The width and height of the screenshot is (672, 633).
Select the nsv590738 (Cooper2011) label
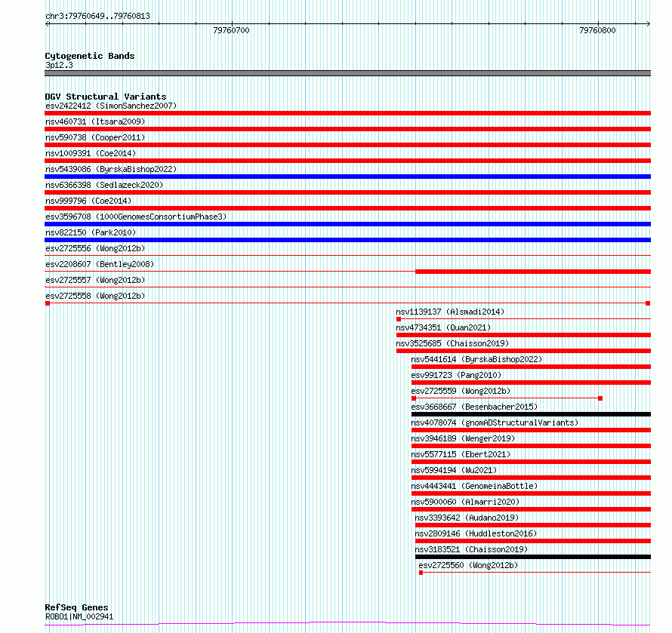[95, 137]
